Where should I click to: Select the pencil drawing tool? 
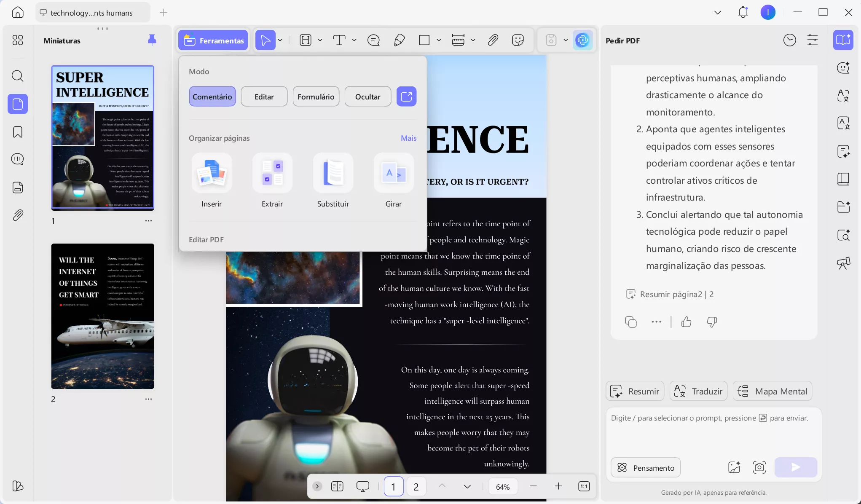point(399,40)
